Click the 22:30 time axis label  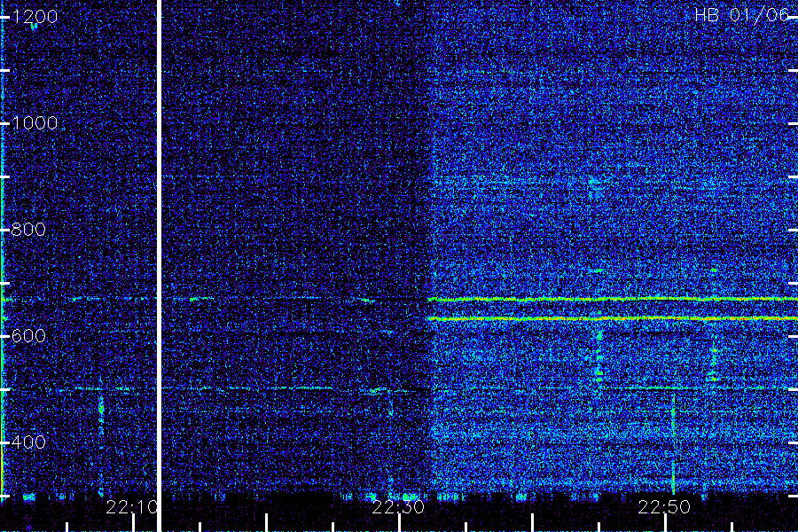398,507
